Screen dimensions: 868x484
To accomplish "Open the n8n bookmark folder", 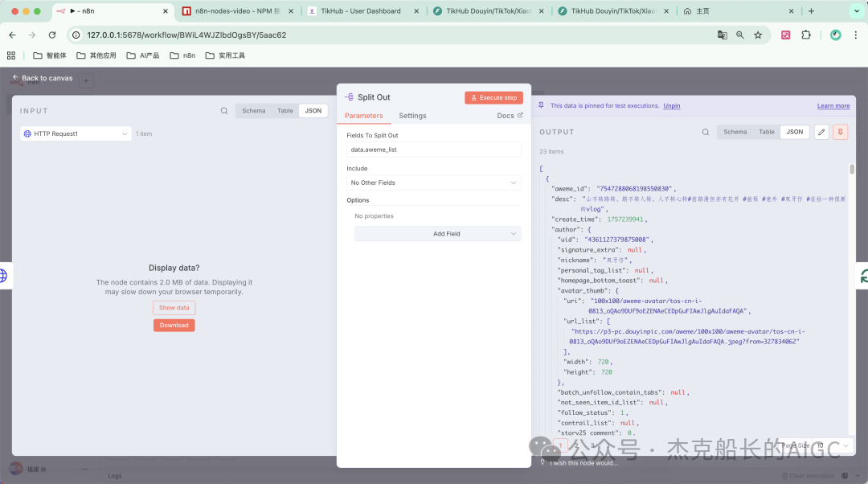I will click(182, 55).
